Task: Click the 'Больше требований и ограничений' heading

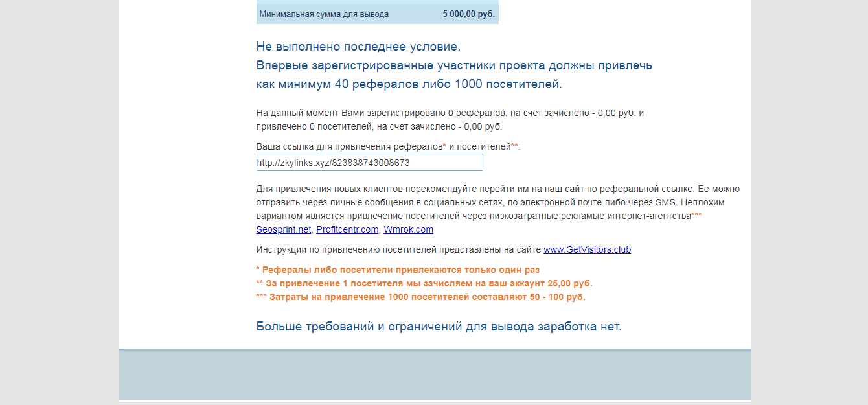Action: pos(439,327)
